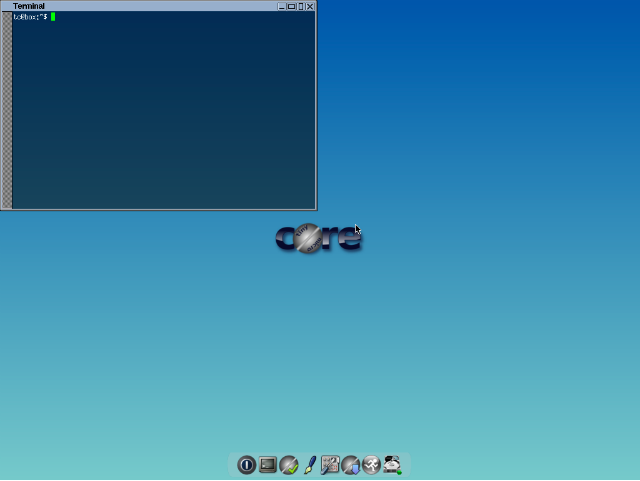Click the Exit power icon in dock

point(247,465)
